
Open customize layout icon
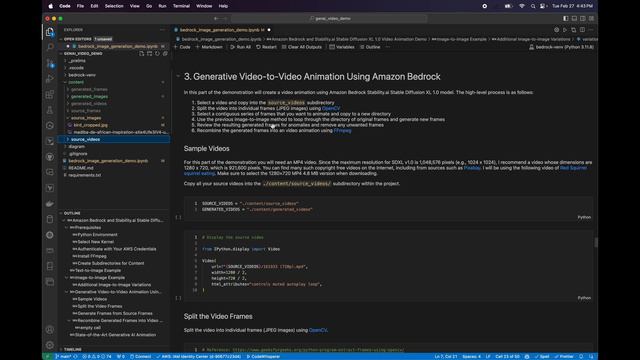pyautogui.click(x=591, y=18)
